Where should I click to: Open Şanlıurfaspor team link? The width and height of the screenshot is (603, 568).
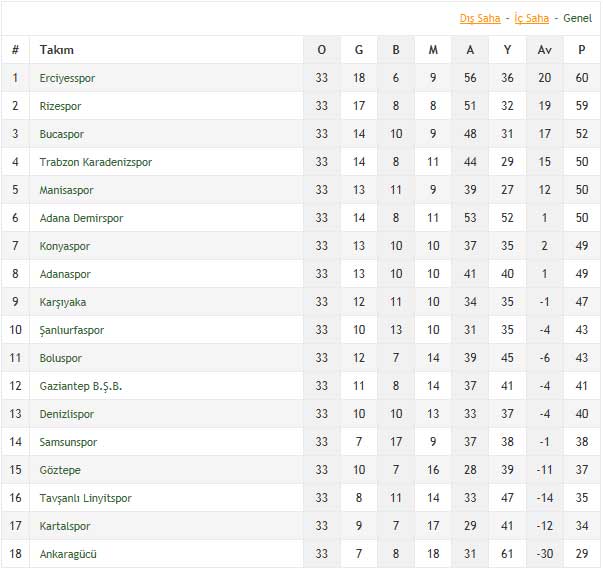[72, 330]
